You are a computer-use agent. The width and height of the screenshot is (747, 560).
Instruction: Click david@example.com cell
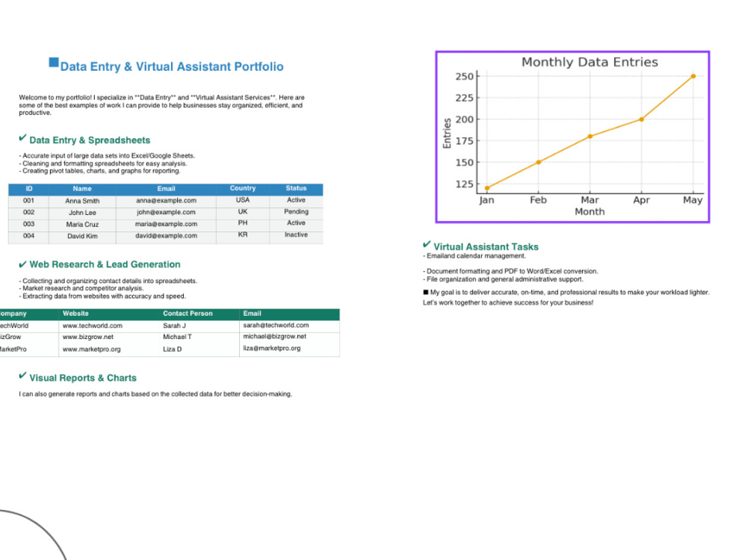(x=166, y=236)
